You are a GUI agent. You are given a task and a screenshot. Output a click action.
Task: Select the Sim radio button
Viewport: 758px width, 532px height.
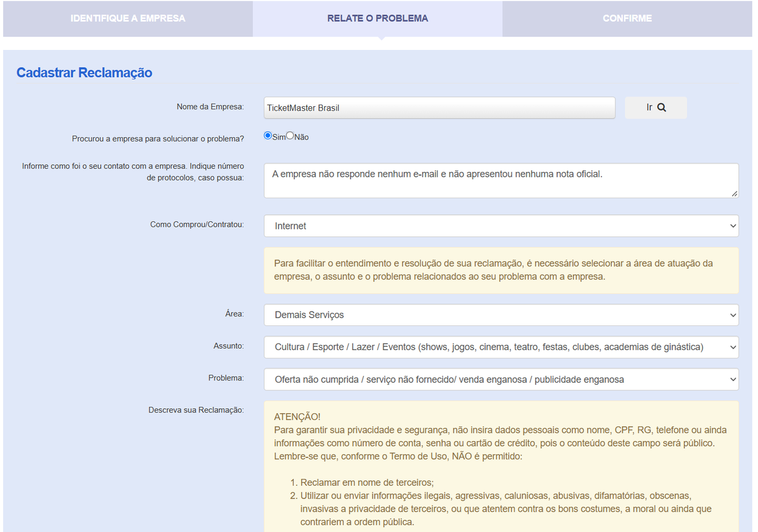tap(268, 136)
